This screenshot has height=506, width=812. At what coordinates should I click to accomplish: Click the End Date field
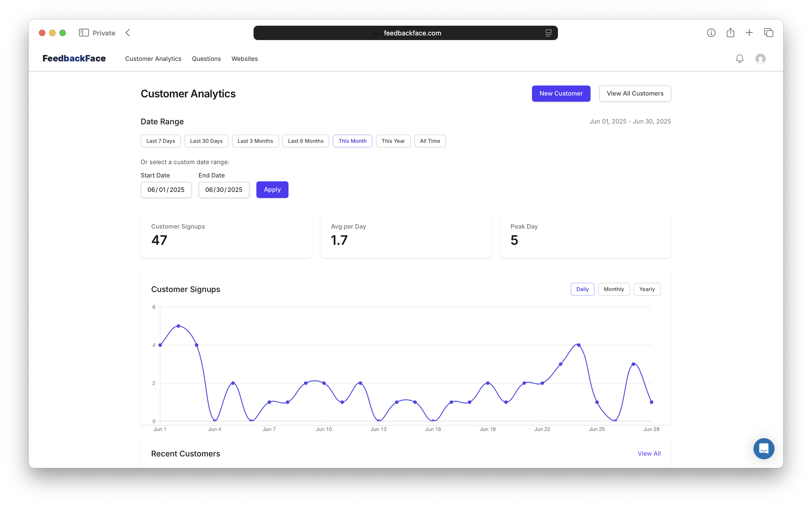224,190
